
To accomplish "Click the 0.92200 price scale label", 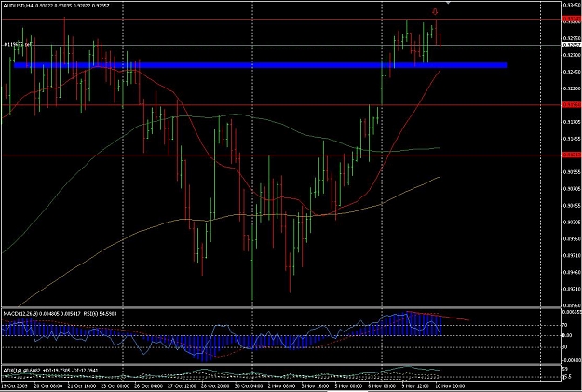I will tap(572, 88).
